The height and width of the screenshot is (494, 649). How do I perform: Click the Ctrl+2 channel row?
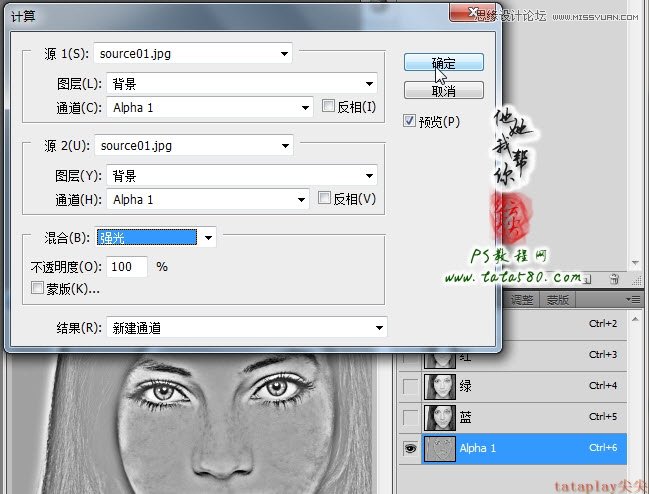pyautogui.click(x=564, y=324)
